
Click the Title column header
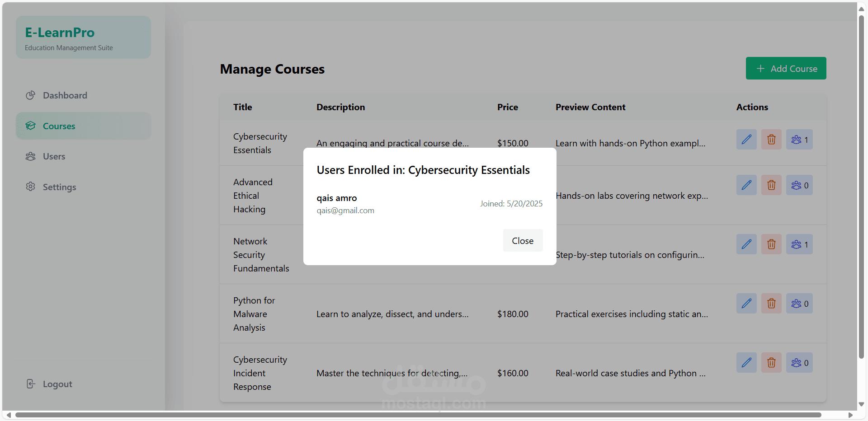pos(243,107)
